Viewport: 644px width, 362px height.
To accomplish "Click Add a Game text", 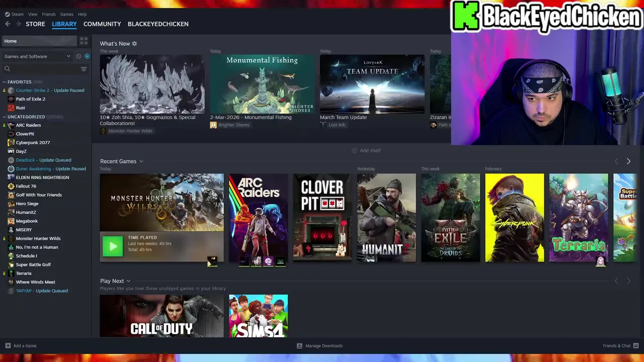I will 25,346.
